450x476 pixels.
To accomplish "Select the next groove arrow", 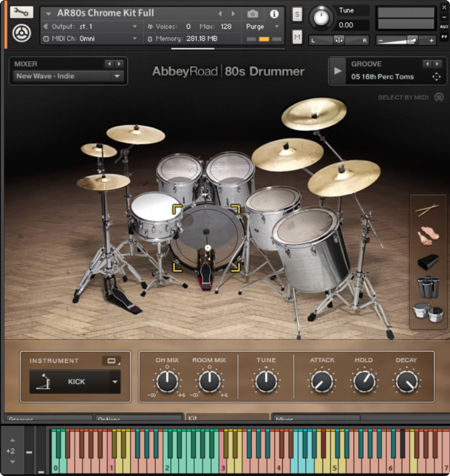I will tap(437, 64).
